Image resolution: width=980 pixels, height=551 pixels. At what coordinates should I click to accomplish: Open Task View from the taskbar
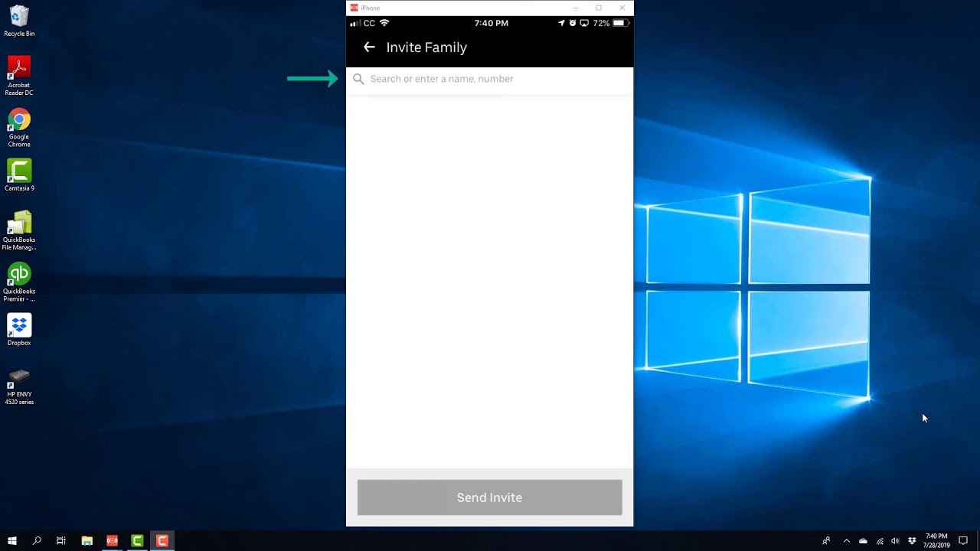[x=61, y=541]
